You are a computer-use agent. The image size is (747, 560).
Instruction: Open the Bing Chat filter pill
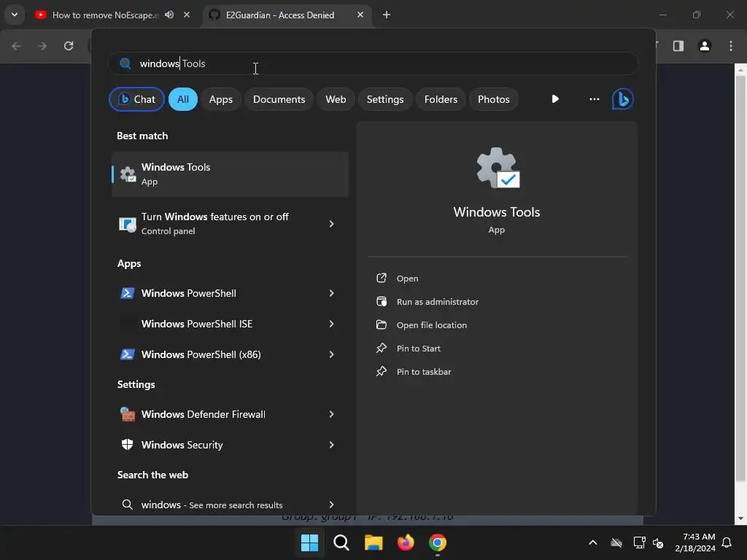(x=136, y=99)
